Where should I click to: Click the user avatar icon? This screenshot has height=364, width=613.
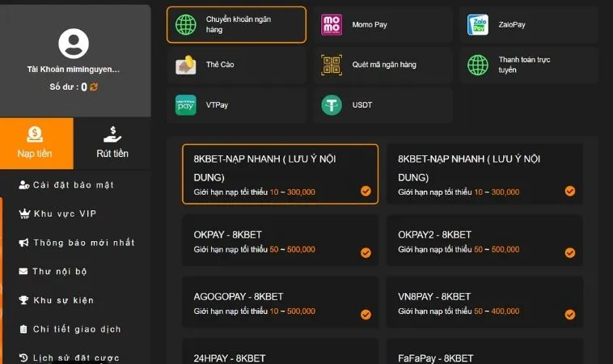tap(74, 43)
